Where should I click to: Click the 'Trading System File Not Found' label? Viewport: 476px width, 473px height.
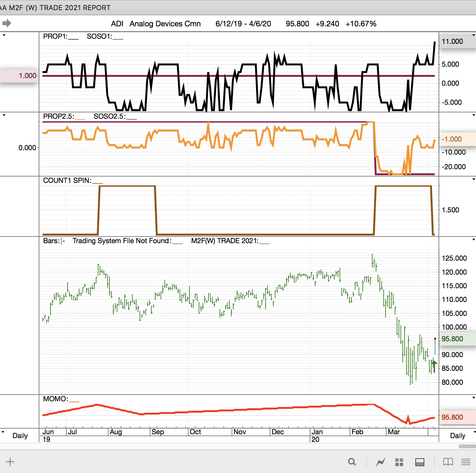pos(122,241)
